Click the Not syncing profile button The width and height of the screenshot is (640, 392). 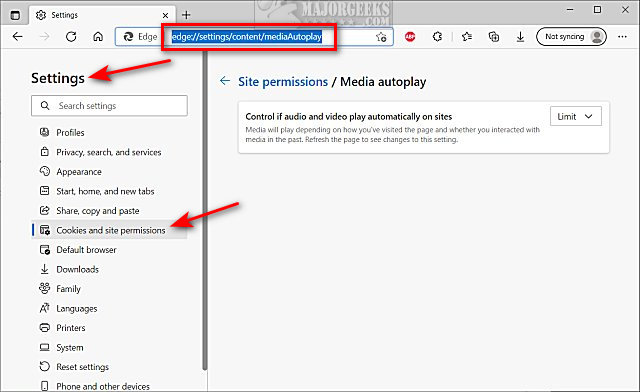point(571,37)
